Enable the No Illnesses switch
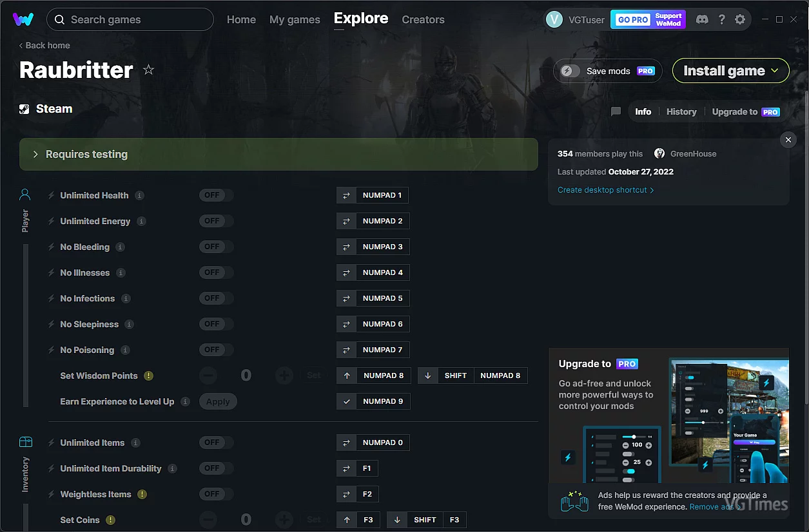Image resolution: width=809 pixels, height=532 pixels. point(216,272)
